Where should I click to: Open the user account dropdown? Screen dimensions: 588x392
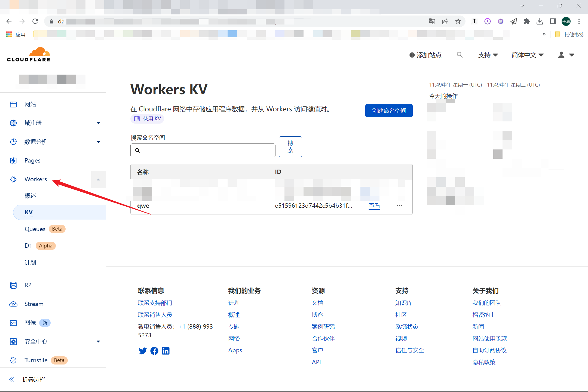click(566, 55)
